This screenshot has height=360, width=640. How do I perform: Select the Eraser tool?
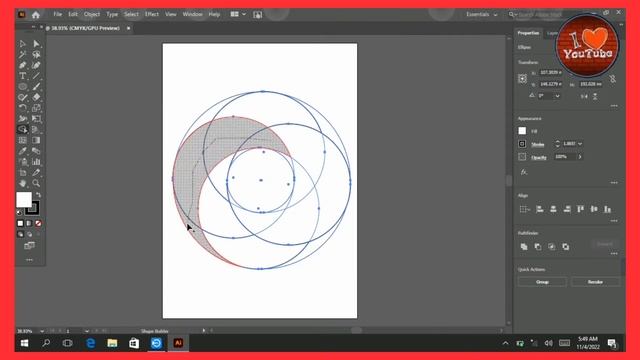[36, 97]
